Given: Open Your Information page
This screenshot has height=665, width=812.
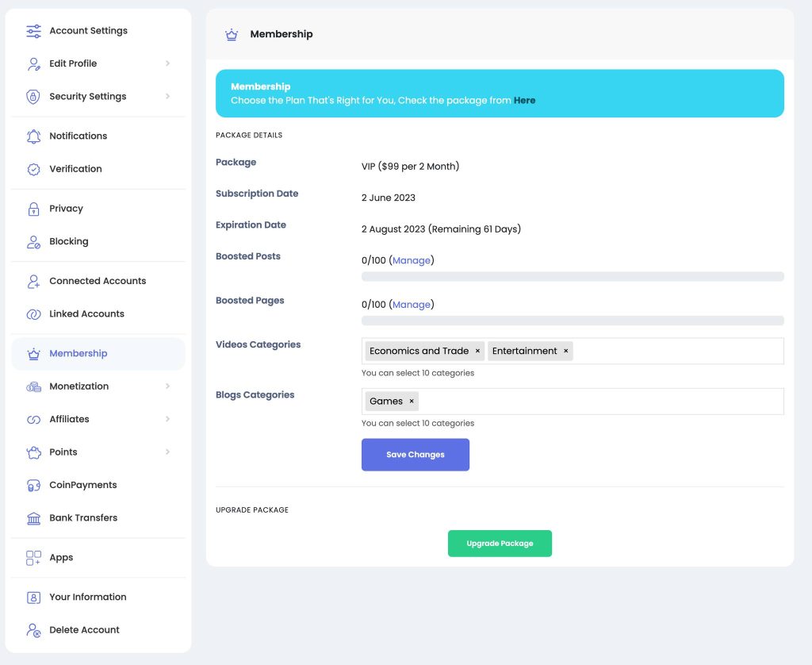Looking at the screenshot, I should click(98, 597).
